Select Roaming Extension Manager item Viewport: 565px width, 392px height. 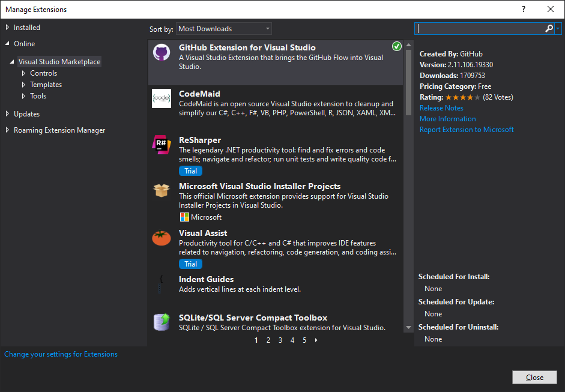[59, 130]
